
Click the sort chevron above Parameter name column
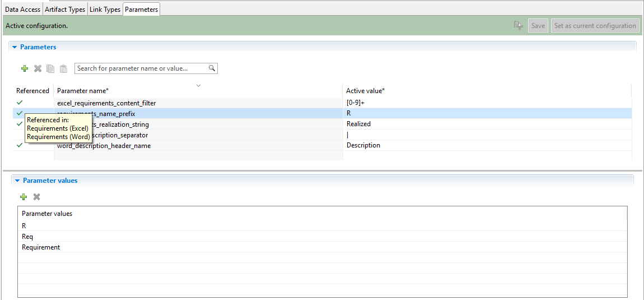pyautogui.click(x=198, y=86)
